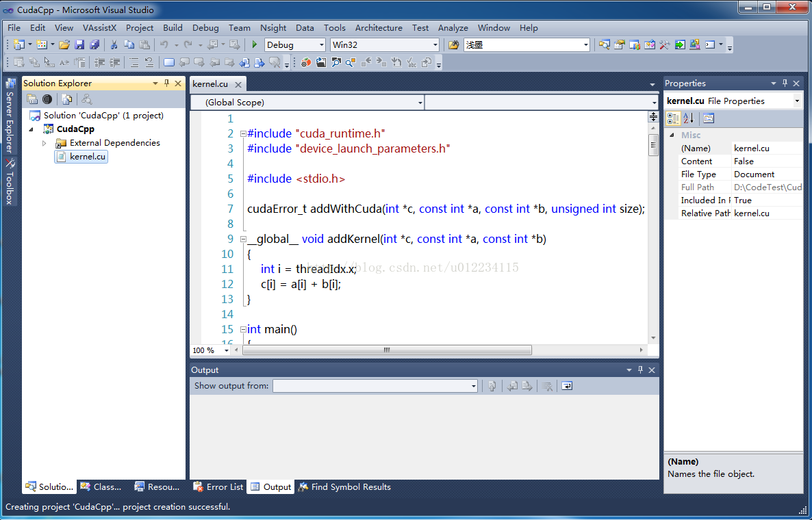
Task: Collapse the include block outline at line 2
Action: point(243,133)
